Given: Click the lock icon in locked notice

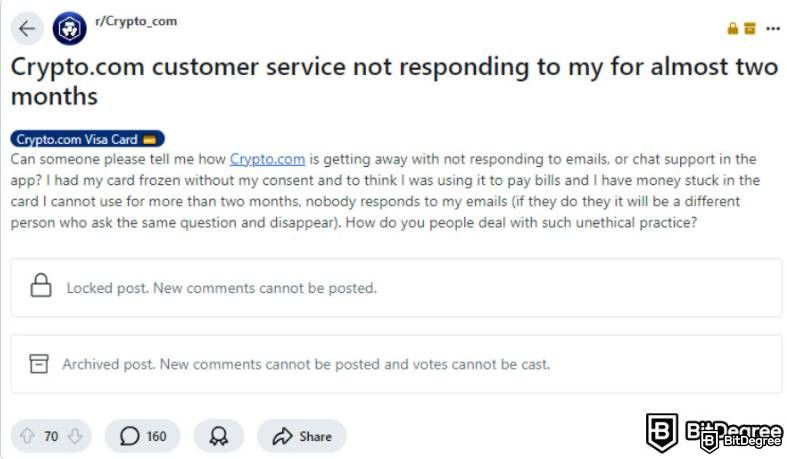Looking at the screenshot, I should pyautogui.click(x=41, y=285).
